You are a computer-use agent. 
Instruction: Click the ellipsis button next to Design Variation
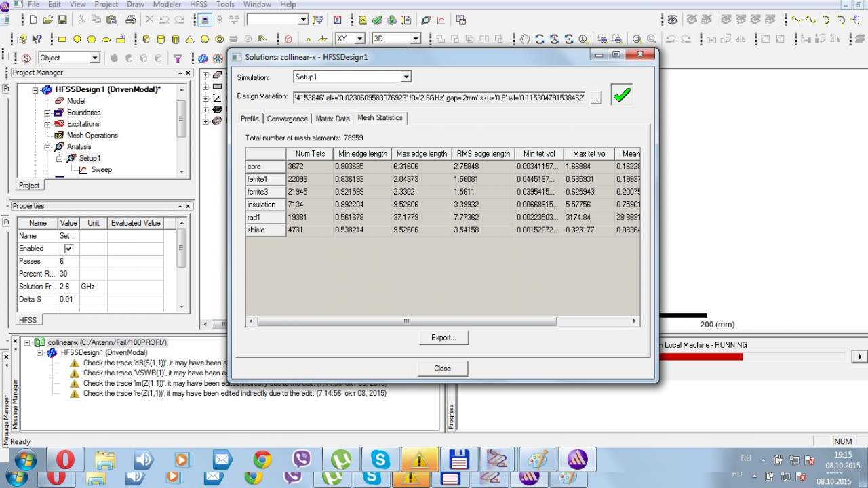(595, 98)
